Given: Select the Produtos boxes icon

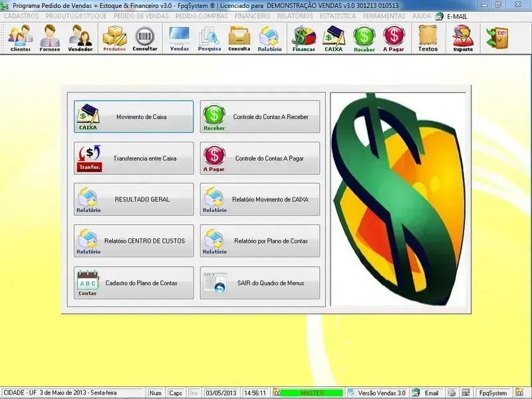Looking at the screenshot, I should (114, 38).
